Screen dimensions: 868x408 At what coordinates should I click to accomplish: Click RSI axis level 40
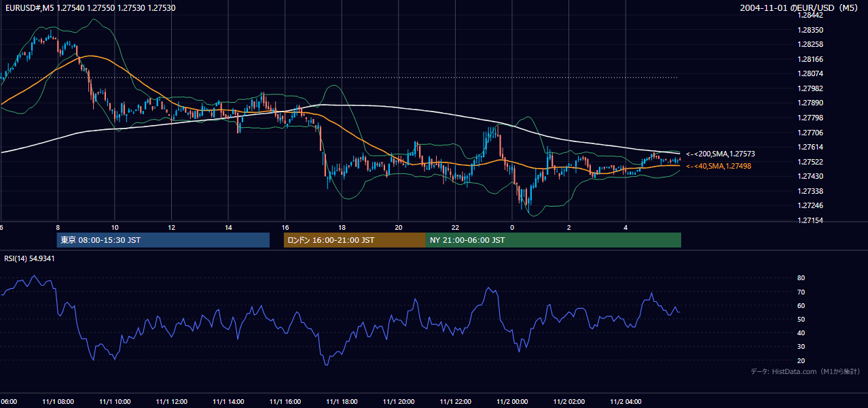click(x=801, y=333)
